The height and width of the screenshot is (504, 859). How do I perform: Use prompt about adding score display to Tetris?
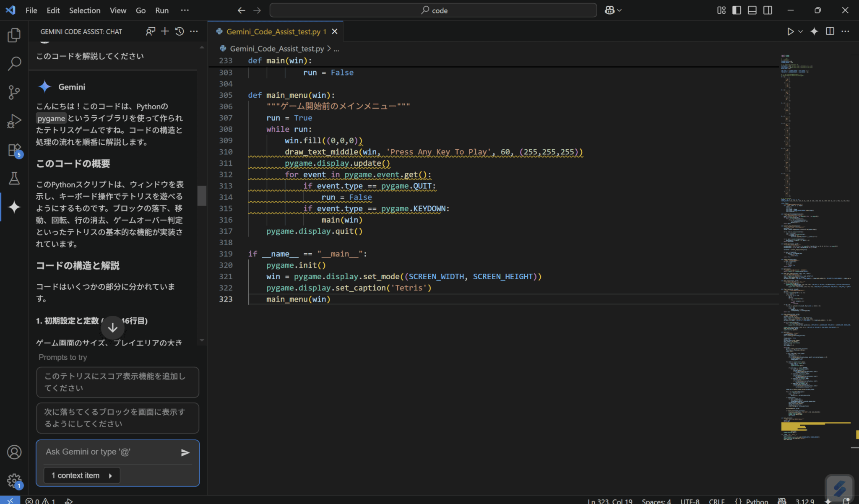coord(117,382)
